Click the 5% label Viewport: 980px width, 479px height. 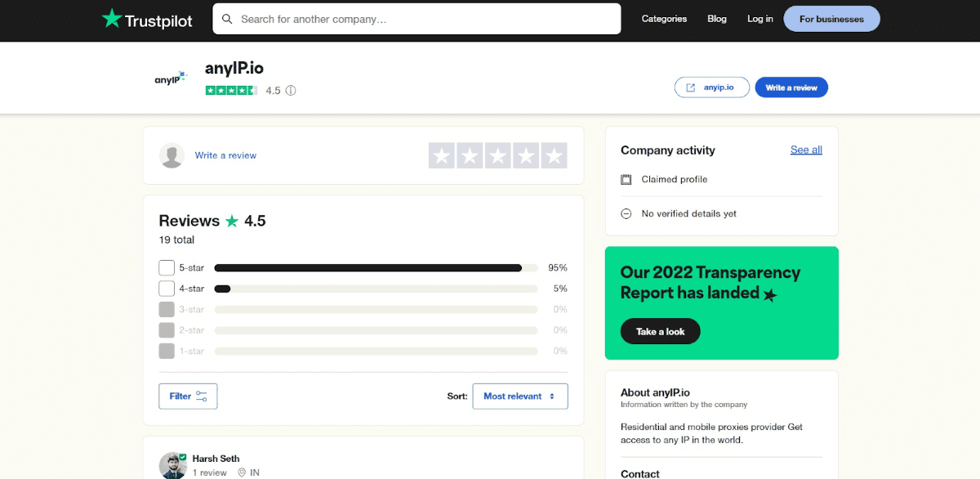(x=560, y=289)
